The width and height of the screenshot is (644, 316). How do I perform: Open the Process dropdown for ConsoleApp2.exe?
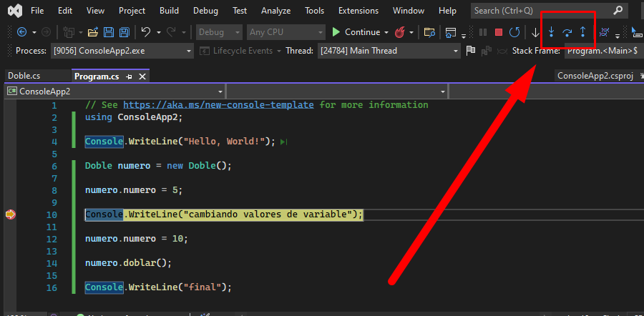coord(189,51)
